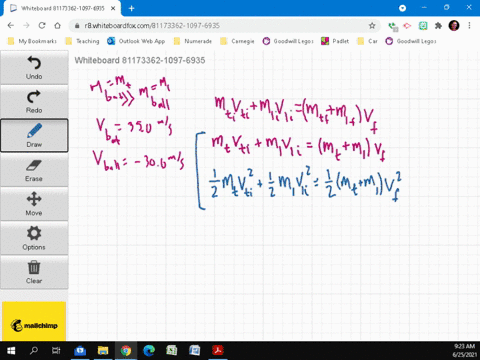Open a new browser tab

pos(132,8)
